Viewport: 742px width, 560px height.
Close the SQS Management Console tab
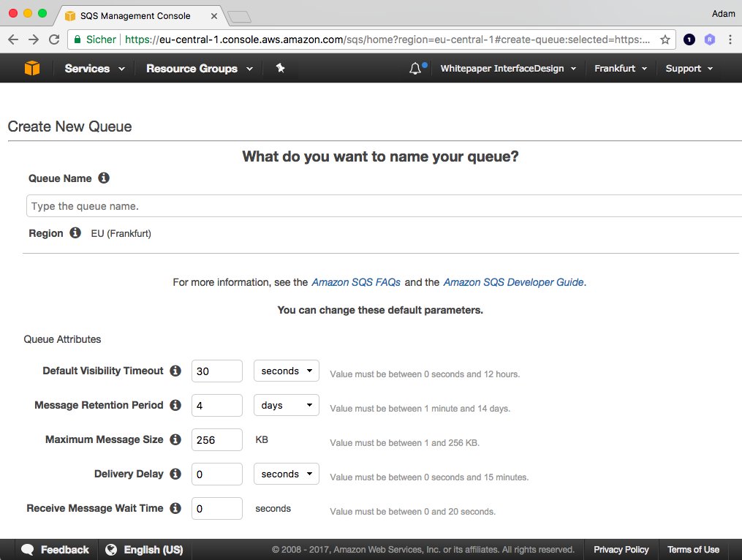point(214,16)
